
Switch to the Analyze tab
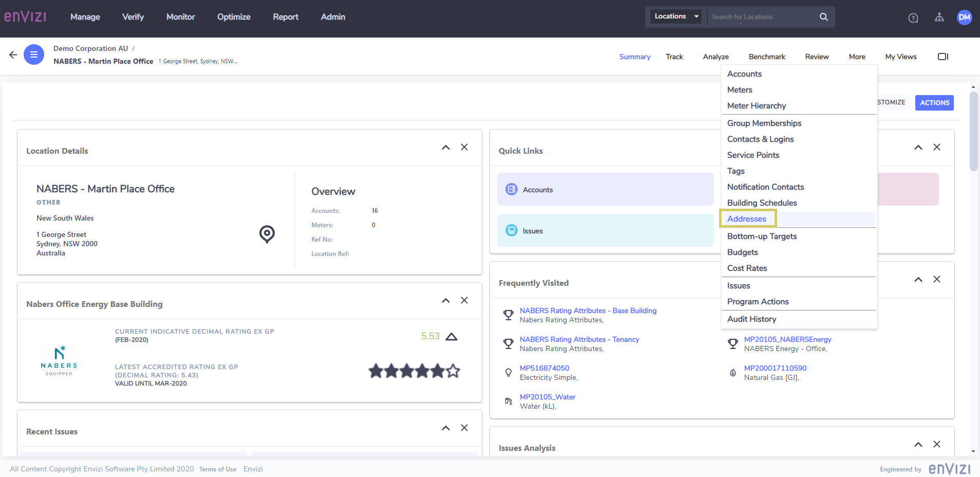(716, 57)
